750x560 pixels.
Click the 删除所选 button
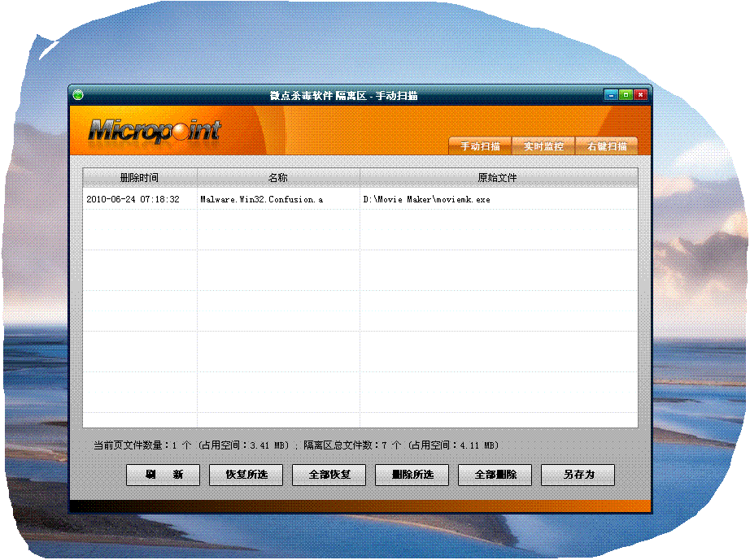412,475
